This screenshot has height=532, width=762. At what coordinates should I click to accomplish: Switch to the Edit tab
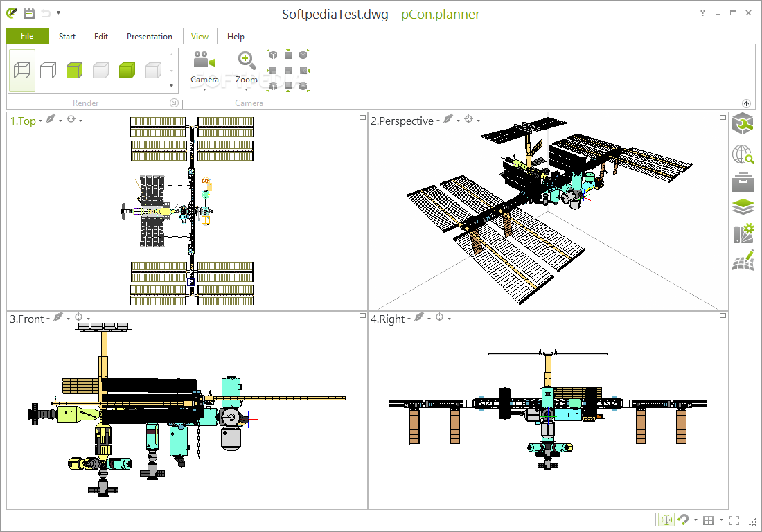tap(101, 37)
